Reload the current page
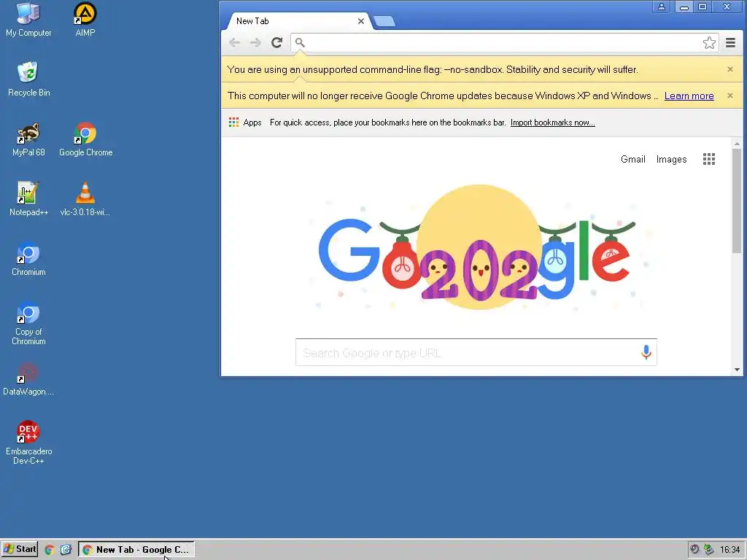The image size is (747, 560). coord(276,43)
